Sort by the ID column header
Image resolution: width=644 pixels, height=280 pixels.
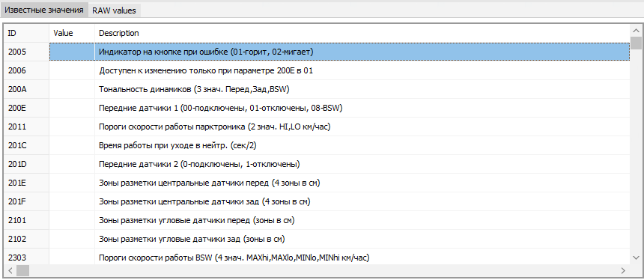(27, 33)
